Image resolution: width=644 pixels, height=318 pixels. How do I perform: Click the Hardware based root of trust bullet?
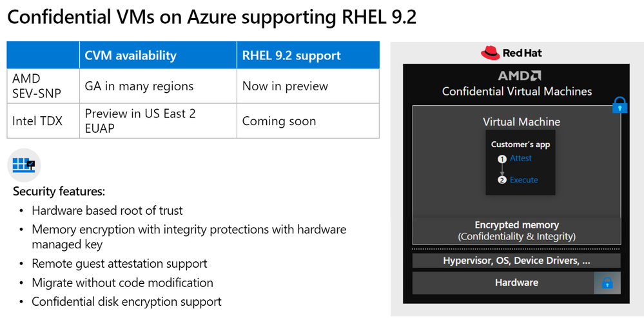tap(107, 210)
